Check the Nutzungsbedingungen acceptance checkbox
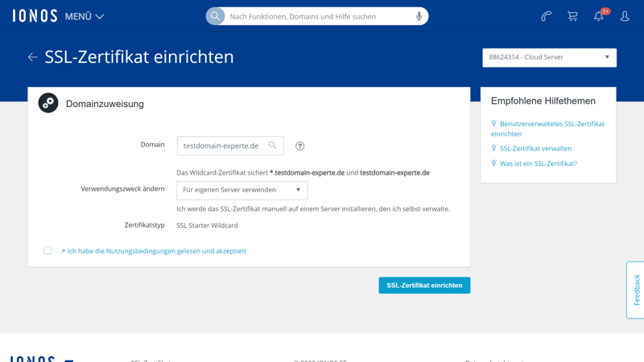The height and width of the screenshot is (362, 644). 48,251
